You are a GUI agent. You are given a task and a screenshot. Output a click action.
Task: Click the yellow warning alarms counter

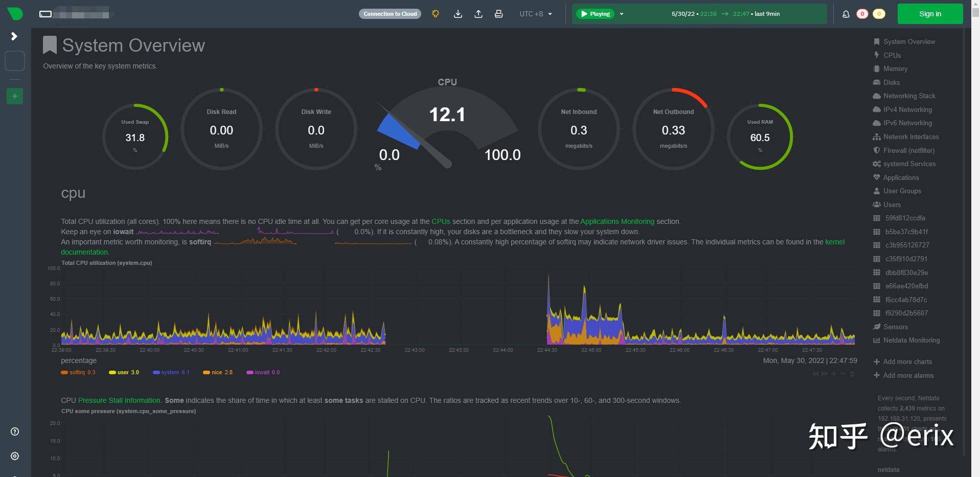pyautogui.click(x=879, y=14)
